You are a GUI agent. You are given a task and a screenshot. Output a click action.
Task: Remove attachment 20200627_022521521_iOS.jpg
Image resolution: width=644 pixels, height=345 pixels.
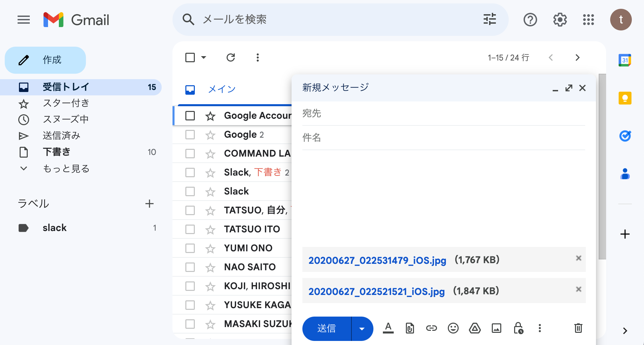(x=578, y=290)
